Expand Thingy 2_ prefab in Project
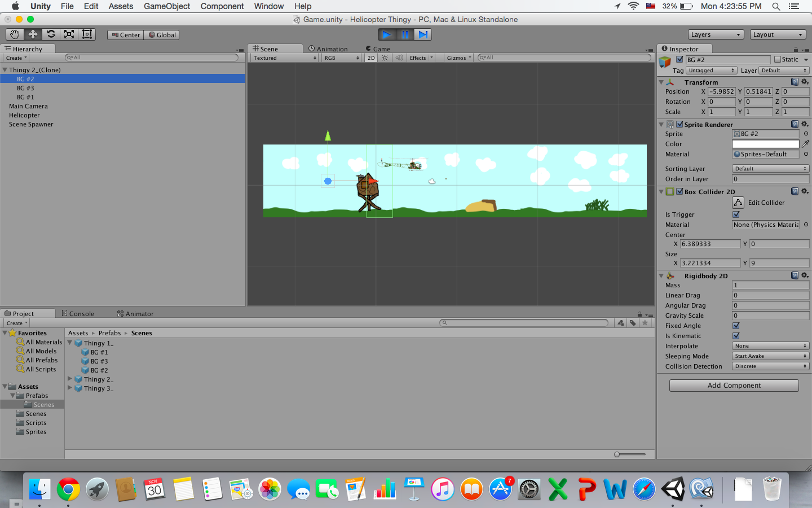This screenshot has width=812, height=508. click(x=70, y=379)
